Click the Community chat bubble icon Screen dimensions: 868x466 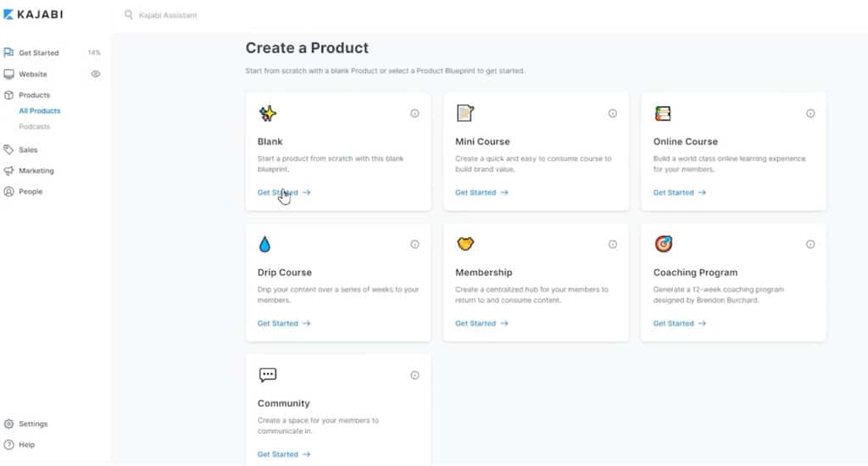click(268, 374)
